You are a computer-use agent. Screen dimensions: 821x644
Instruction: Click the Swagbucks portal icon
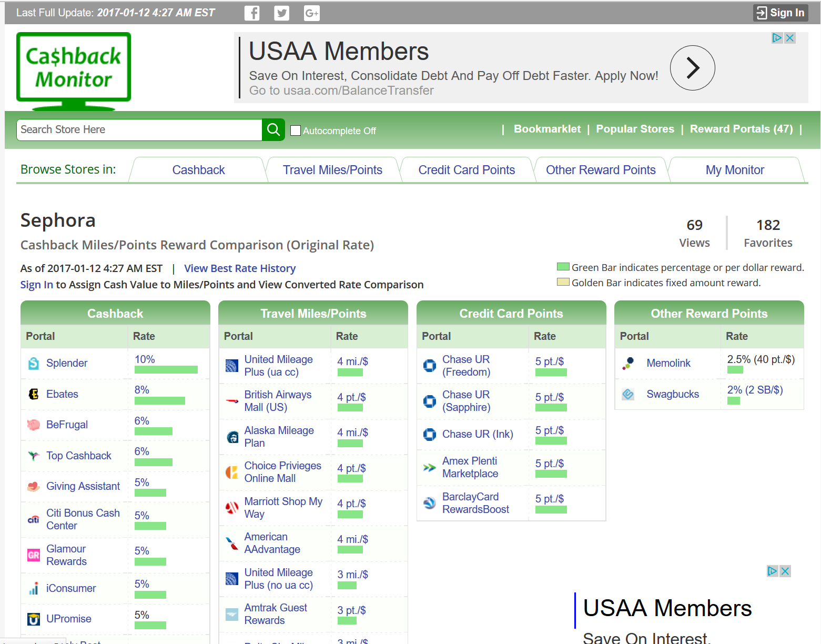point(628,394)
